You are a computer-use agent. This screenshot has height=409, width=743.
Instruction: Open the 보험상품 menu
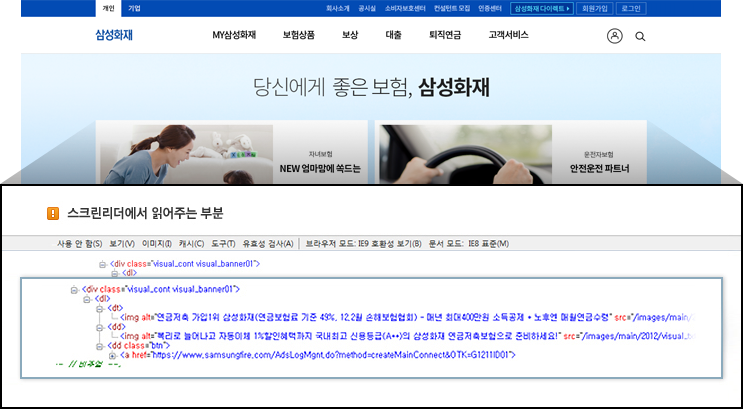(299, 35)
